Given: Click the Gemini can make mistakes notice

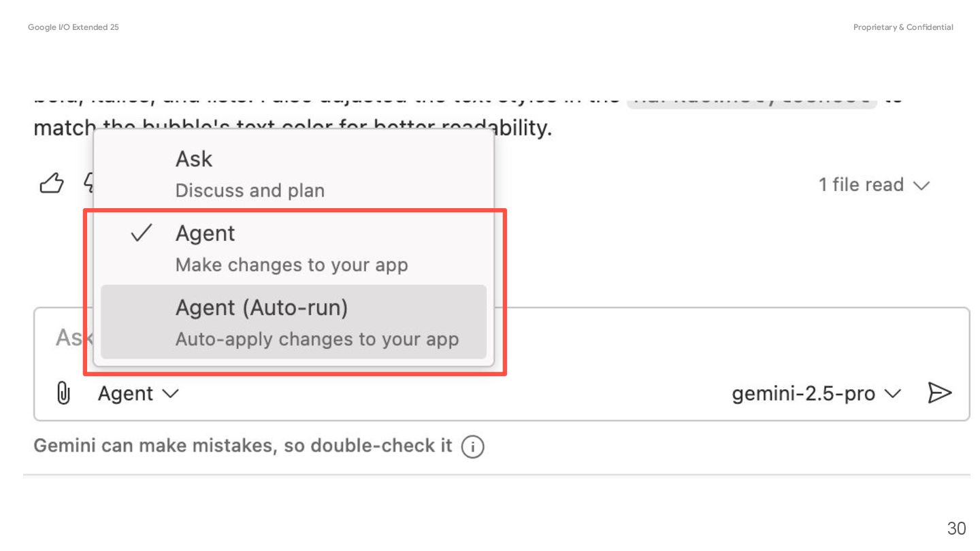Looking at the screenshot, I should pyautogui.click(x=243, y=446).
